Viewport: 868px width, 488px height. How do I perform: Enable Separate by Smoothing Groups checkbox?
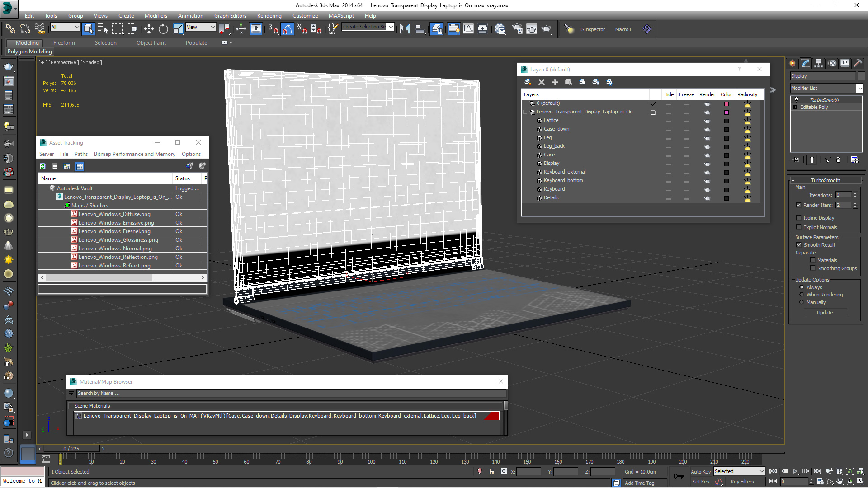coord(812,268)
